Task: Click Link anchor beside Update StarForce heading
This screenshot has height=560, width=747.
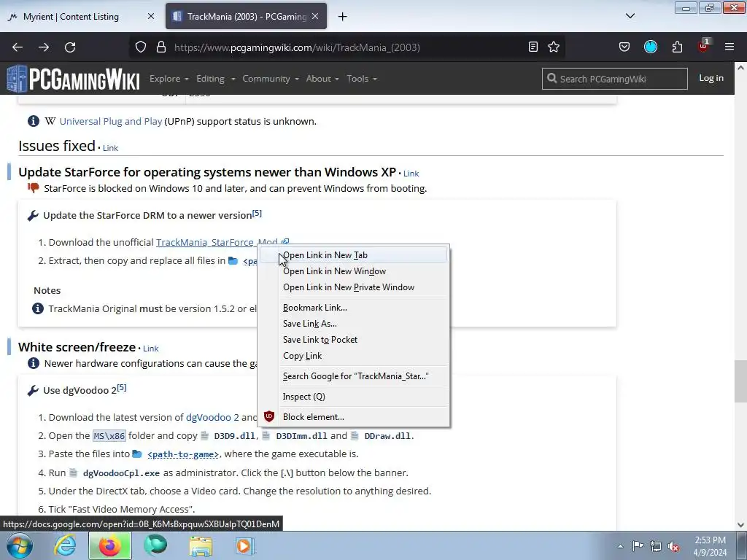Action: pos(411,174)
